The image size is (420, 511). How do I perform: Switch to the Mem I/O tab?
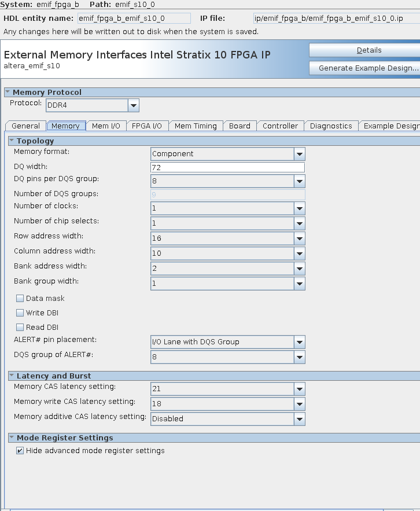pos(106,126)
